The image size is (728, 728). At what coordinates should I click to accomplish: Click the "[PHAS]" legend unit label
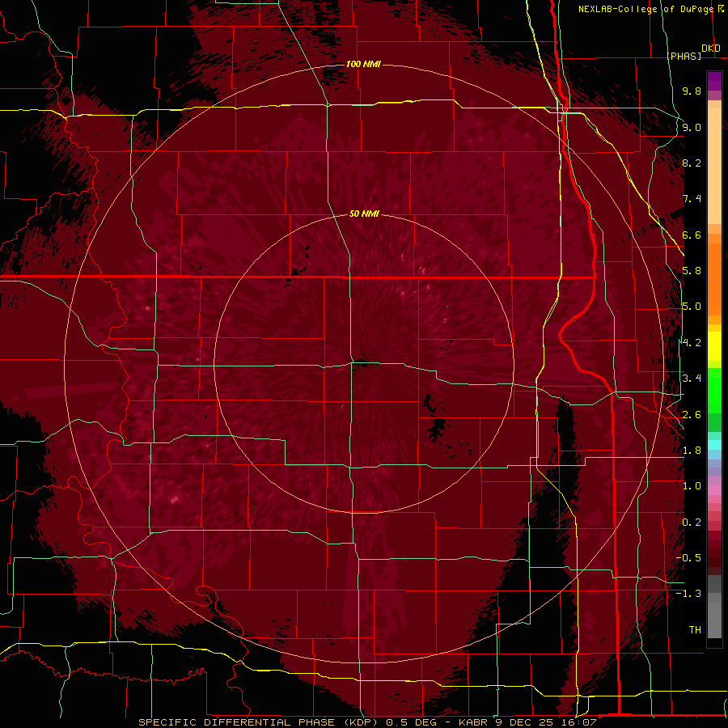[684, 56]
